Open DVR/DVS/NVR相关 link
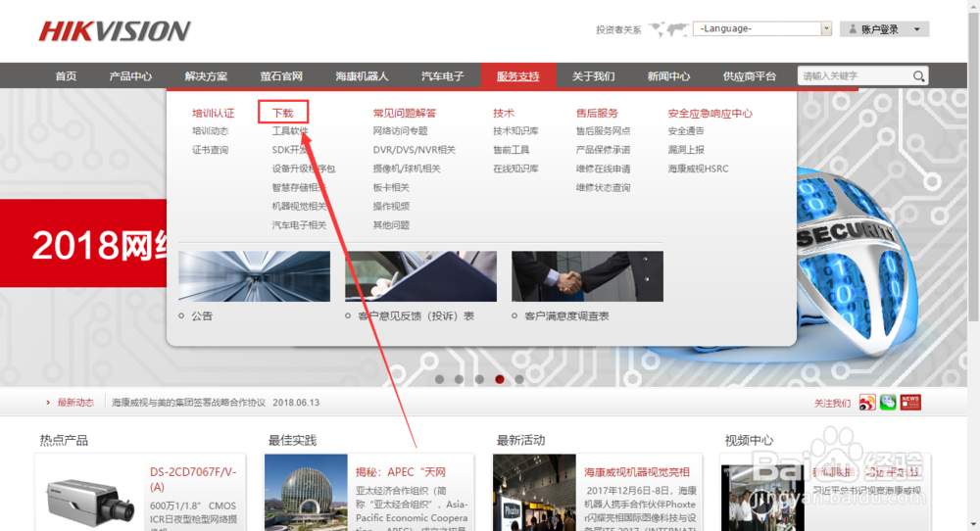Screen dimensions: 980x531 [x=415, y=150]
